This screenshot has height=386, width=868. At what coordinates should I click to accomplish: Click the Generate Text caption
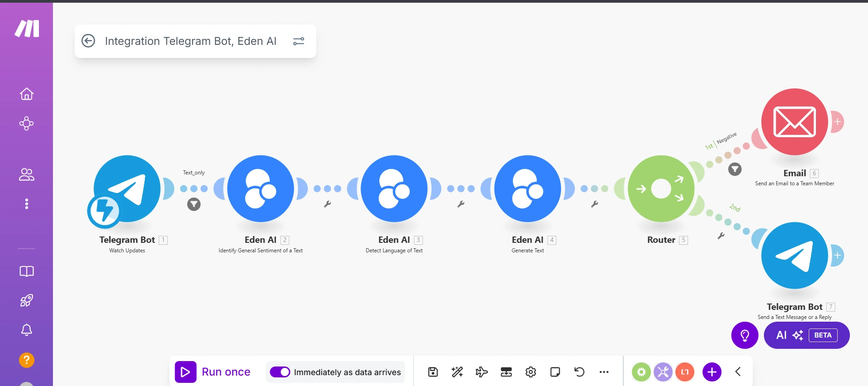[x=528, y=251]
